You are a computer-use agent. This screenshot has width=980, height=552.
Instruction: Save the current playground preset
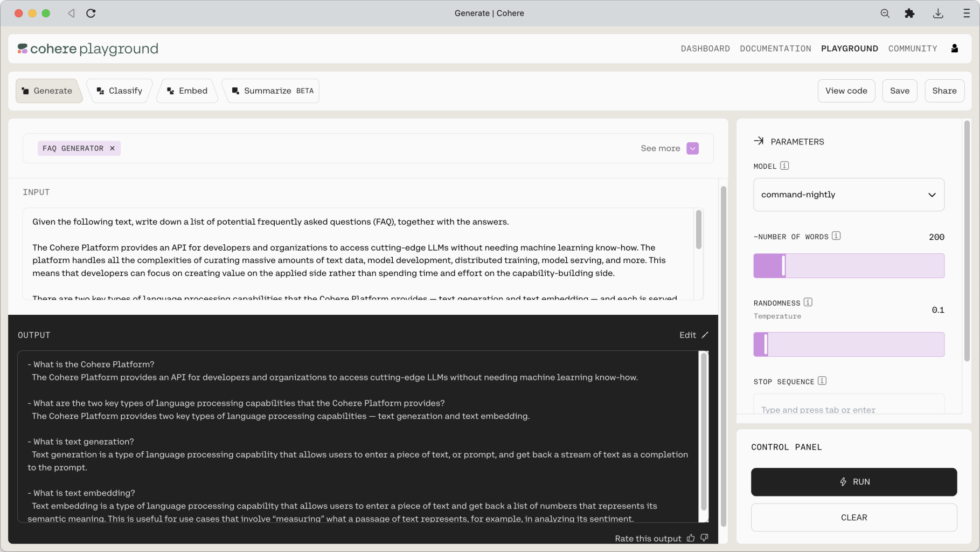tap(900, 91)
